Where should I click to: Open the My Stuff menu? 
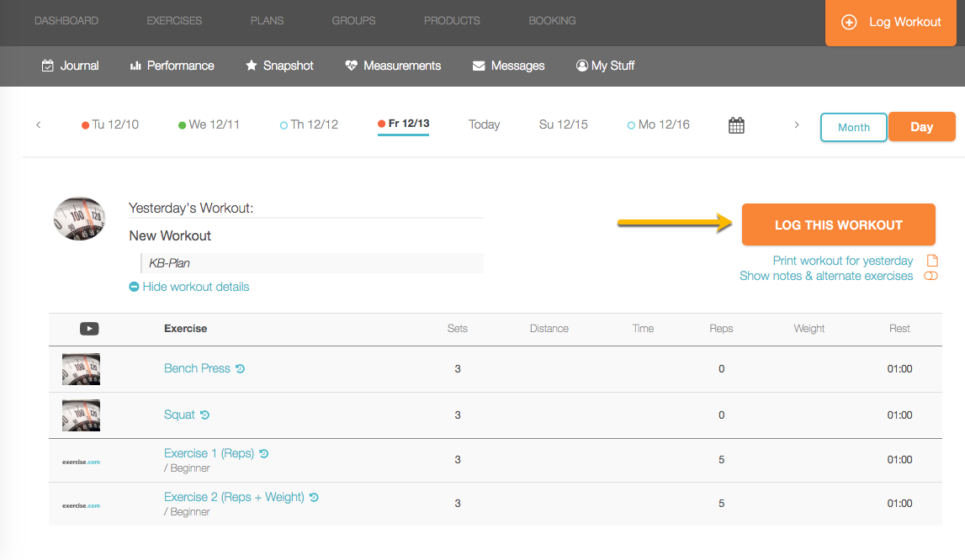pyautogui.click(x=605, y=66)
